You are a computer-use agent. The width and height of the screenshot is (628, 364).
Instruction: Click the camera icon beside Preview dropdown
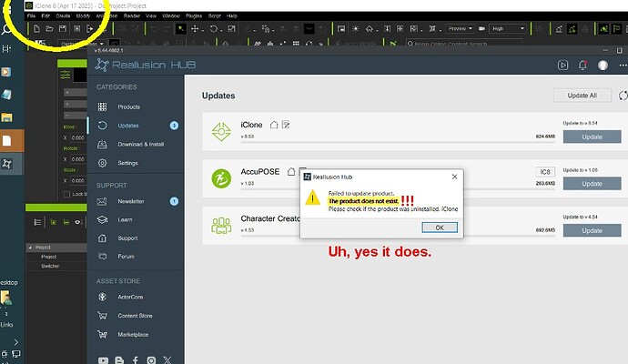tap(481, 29)
